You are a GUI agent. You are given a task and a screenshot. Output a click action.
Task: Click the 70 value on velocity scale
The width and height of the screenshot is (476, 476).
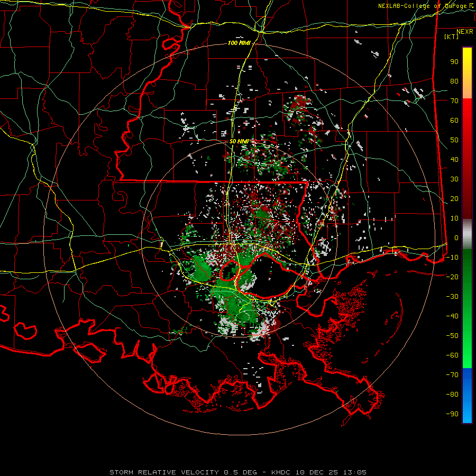pyautogui.click(x=454, y=101)
